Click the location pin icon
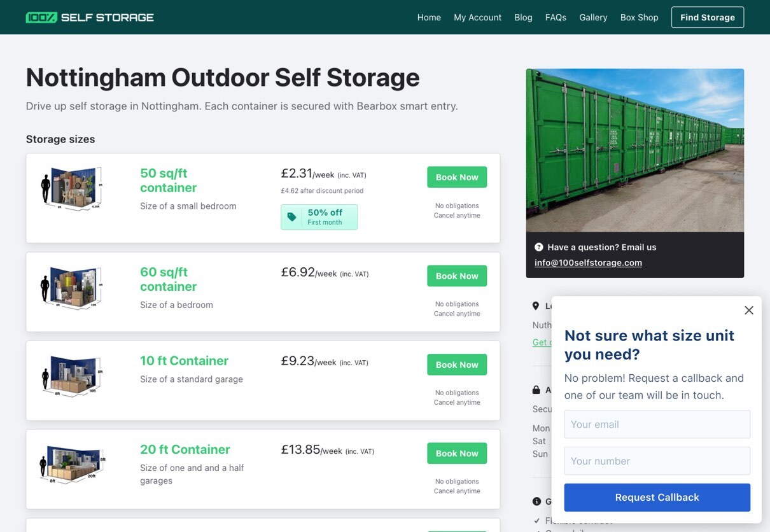 (536, 306)
